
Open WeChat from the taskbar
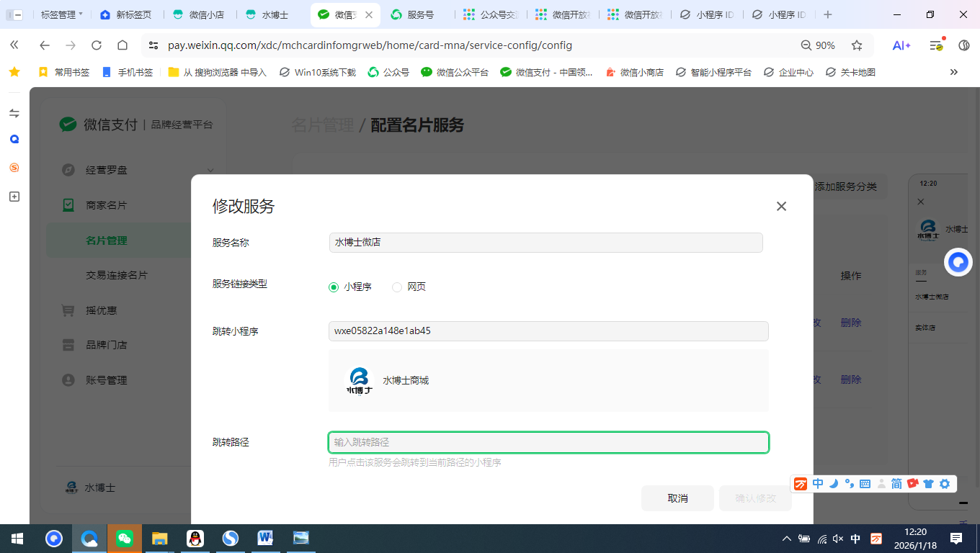pos(125,539)
